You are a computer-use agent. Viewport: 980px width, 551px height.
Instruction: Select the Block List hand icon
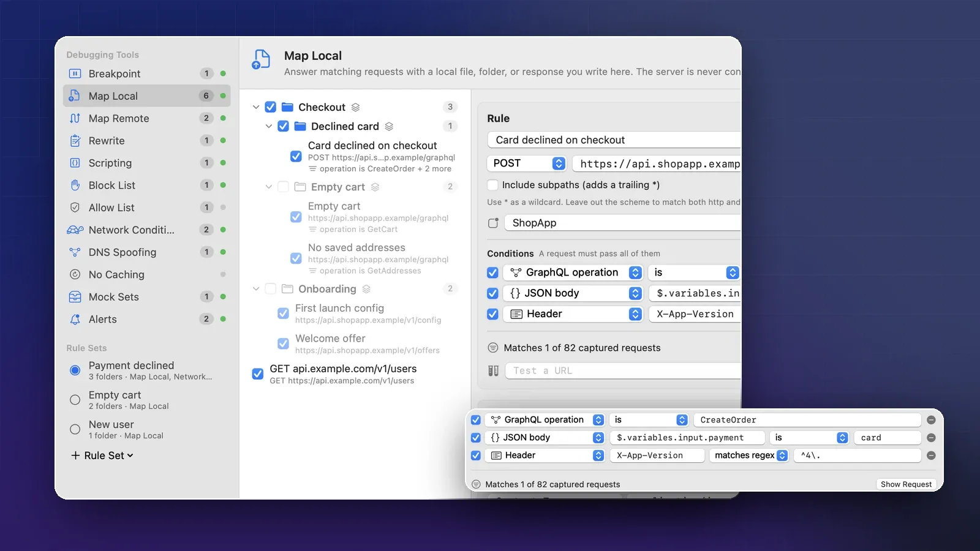(x=75, y=185)
